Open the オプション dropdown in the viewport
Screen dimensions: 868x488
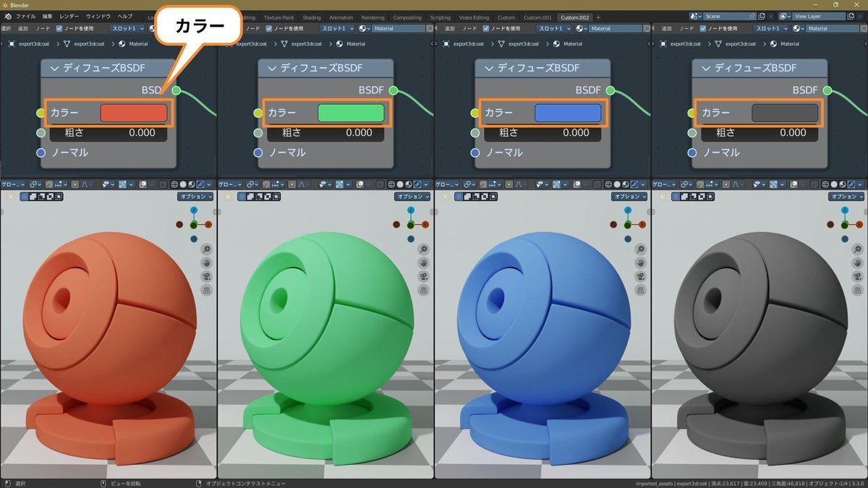tap(195, 196)
